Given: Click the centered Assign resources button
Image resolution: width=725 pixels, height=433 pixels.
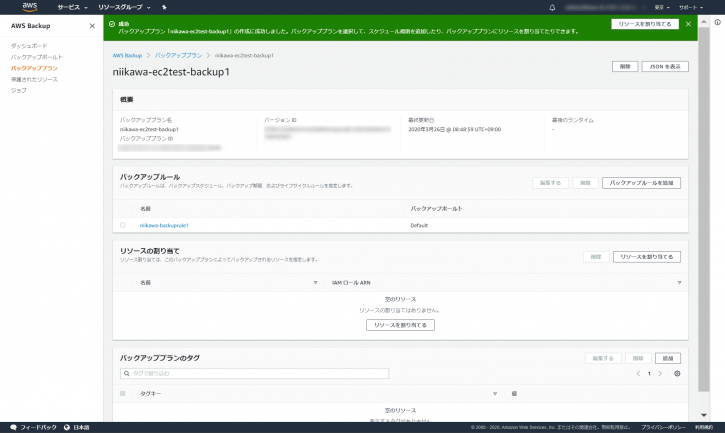Looking at the screenshot, I should pos(400,325).
